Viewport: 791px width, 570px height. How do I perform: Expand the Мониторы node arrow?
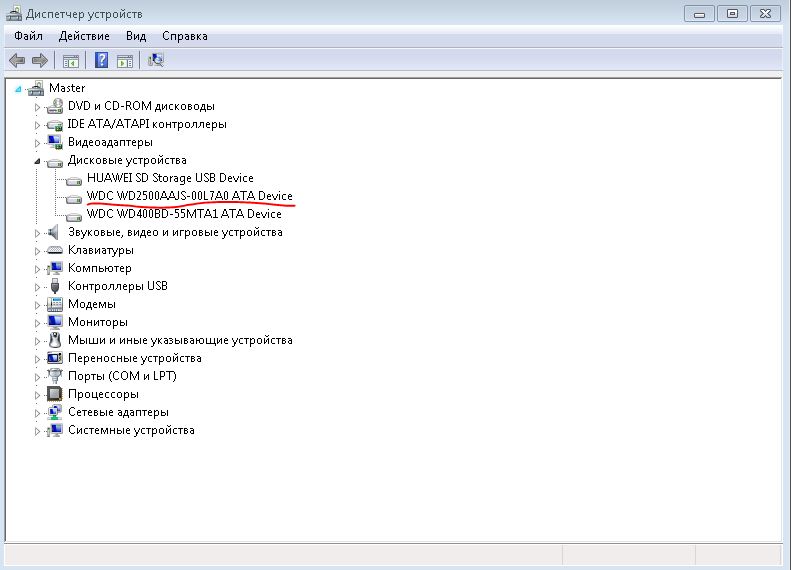point(37,323)
